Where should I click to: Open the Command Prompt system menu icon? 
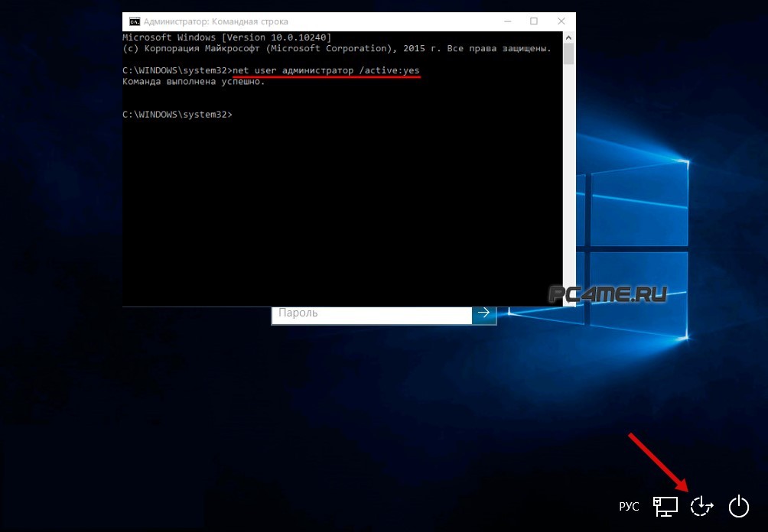pyautogui.click(x=134, y=21)
